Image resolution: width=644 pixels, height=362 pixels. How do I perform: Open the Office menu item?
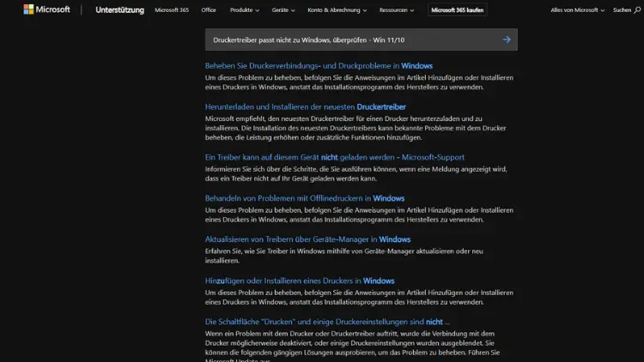pyautogui.click(x=209, y=9)
